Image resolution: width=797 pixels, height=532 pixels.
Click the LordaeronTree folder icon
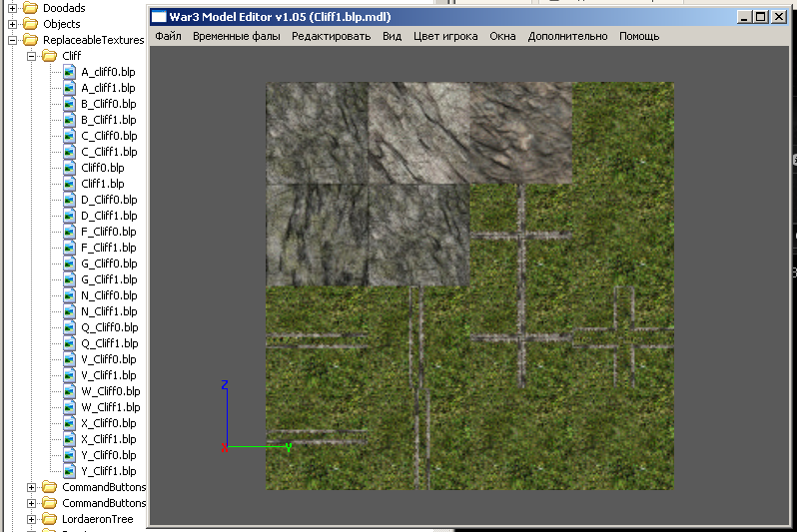[x=49, y=519]
